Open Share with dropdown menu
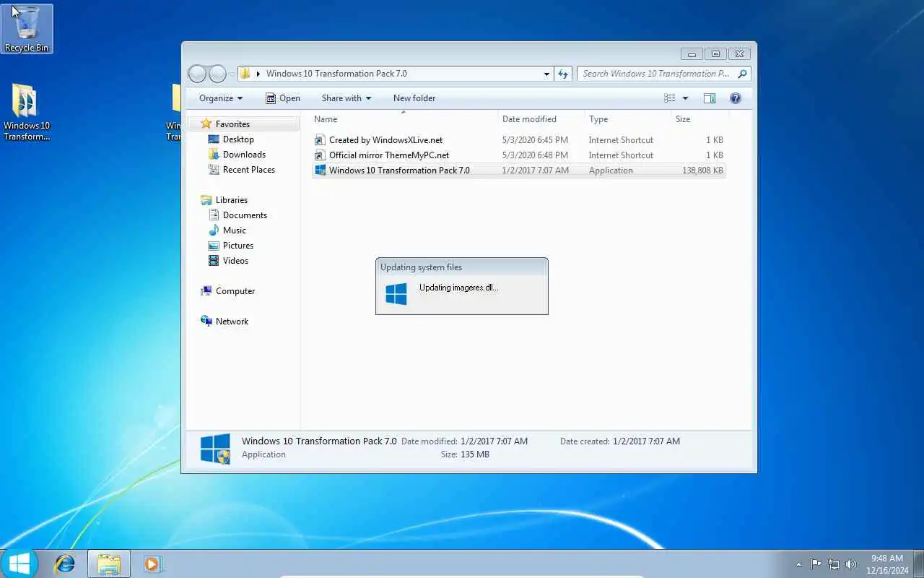The width and height of the screenshot is (924, 578). 346,98
